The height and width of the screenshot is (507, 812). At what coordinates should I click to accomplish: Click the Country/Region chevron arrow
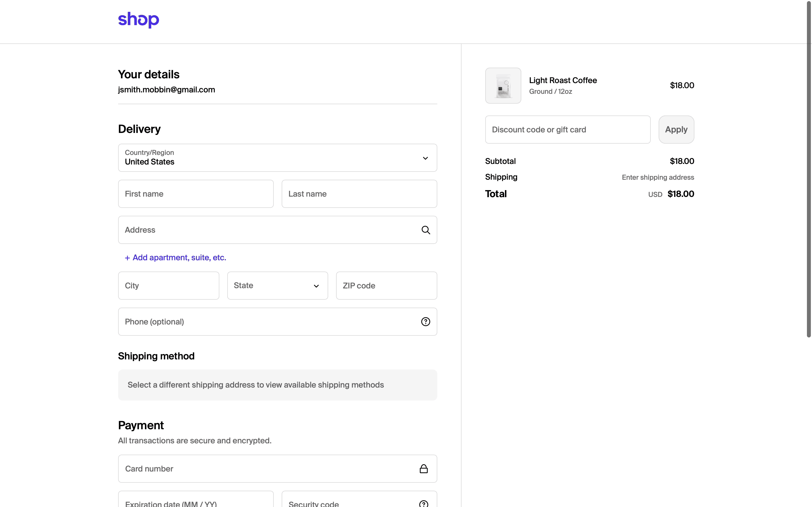pyautogui.click(x=425, y=158)
